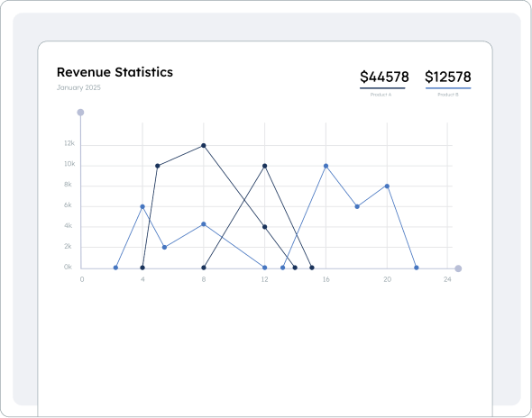
Task: Click the 4 x-axis label
Action: click(142, 279)
